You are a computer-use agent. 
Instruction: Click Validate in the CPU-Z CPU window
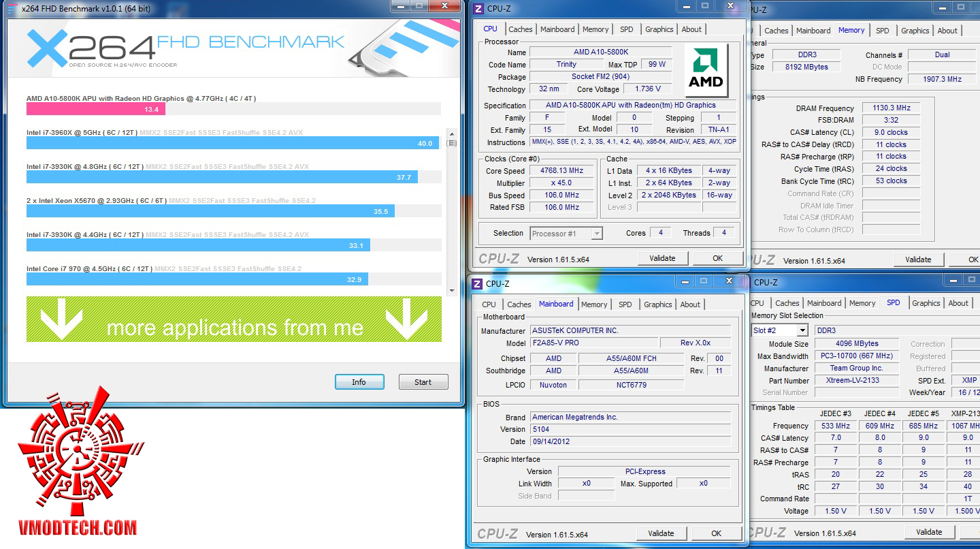point(662,258)
